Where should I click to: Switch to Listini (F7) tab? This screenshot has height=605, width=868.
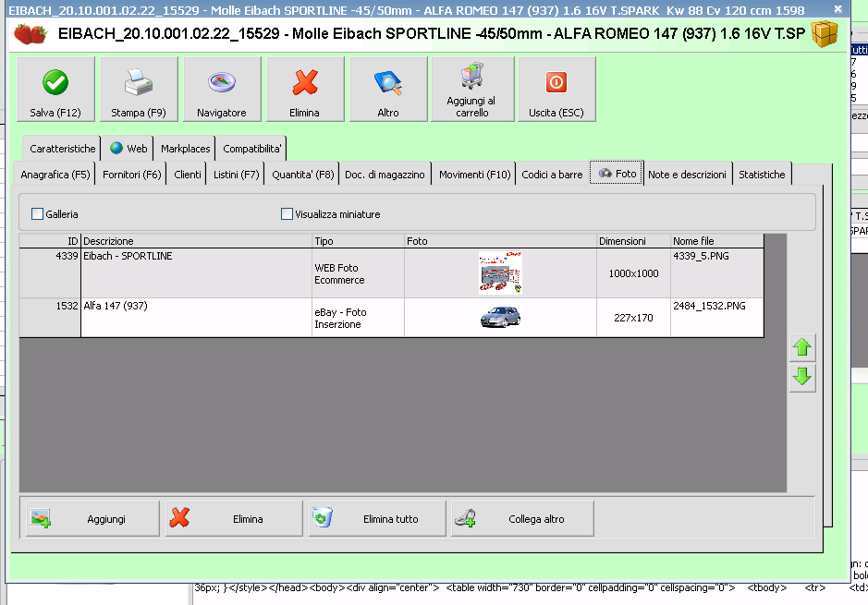point(237,175)
